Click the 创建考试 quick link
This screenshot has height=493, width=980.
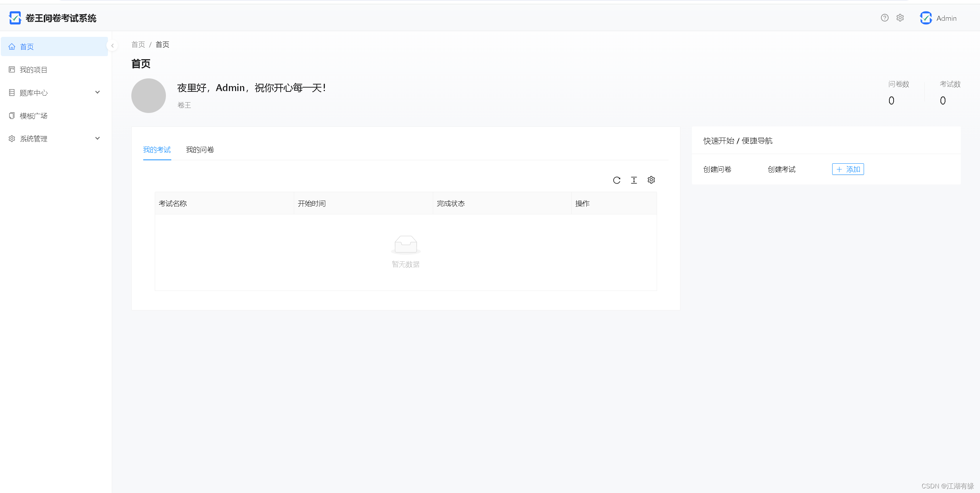click(x=781, y=169)
